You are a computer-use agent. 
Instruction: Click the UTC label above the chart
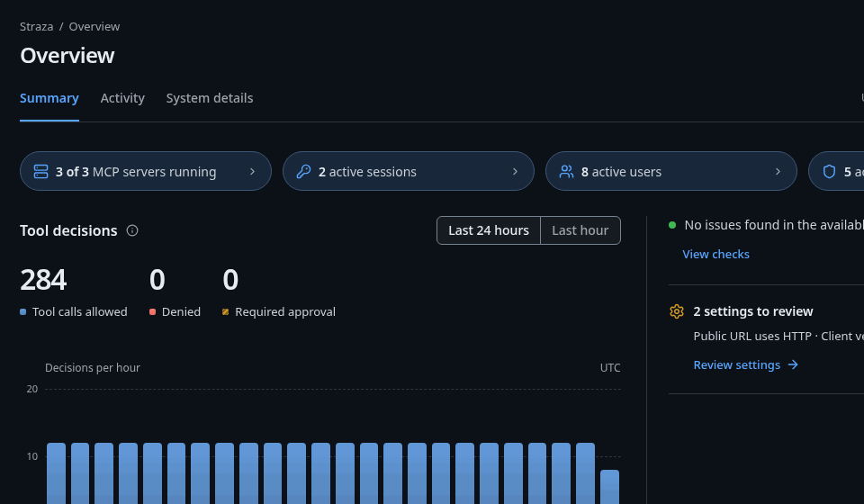click(x=610, y=367)
